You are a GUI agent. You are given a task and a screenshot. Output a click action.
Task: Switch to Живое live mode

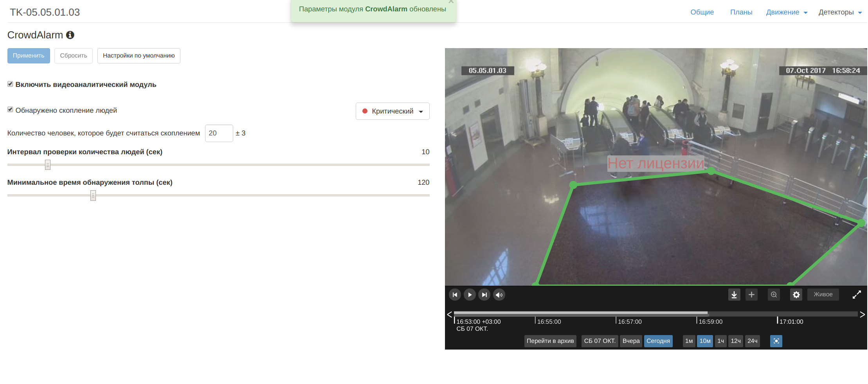click(x=823, y=295)
